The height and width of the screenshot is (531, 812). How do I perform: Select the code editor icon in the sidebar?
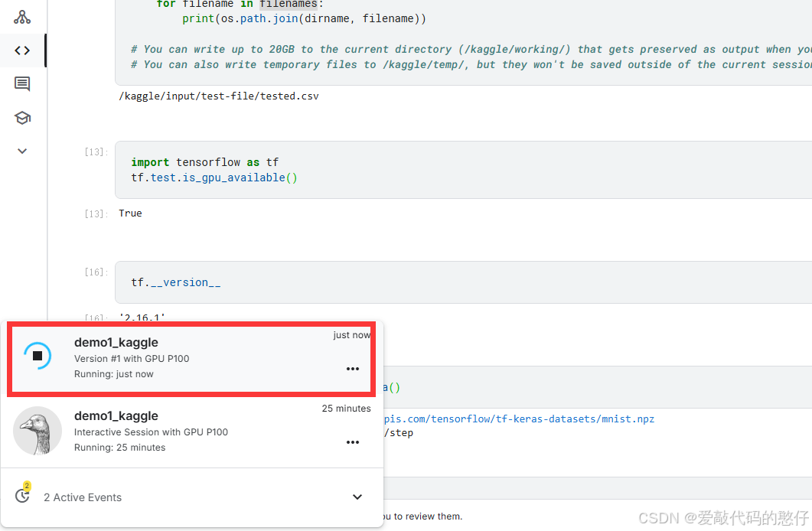(x=22, y=50)
